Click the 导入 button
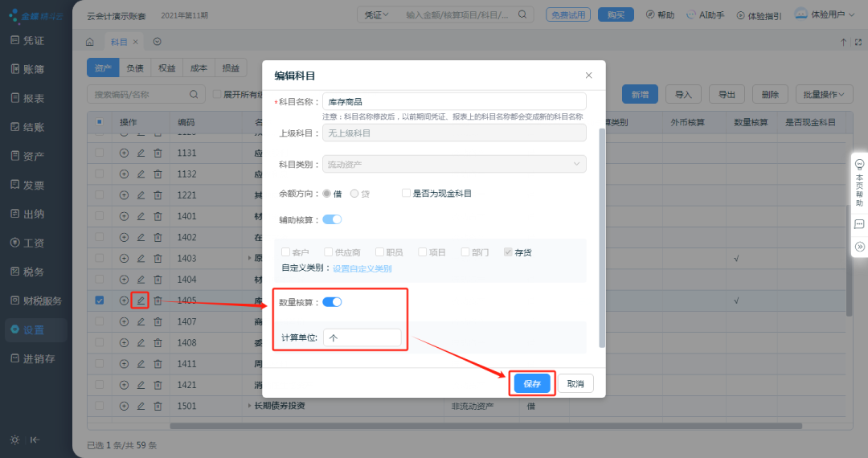The image size is (868, 458). [x=683, y=95]
